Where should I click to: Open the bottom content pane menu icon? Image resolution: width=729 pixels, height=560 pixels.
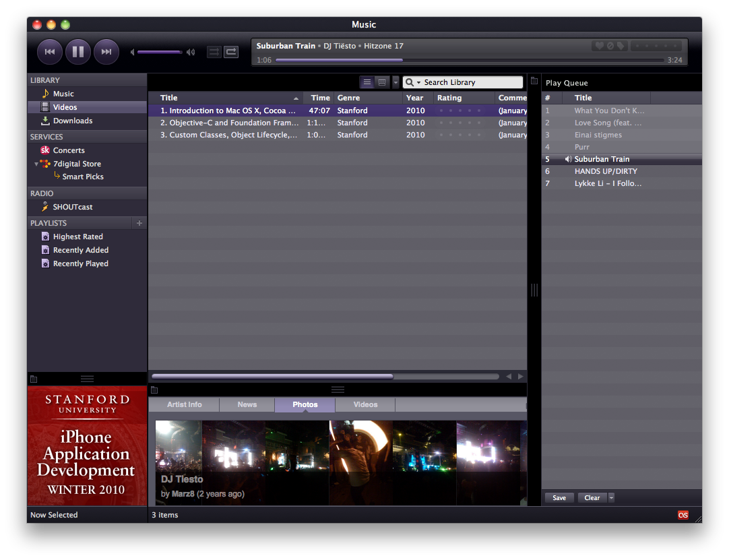(154, 390)
